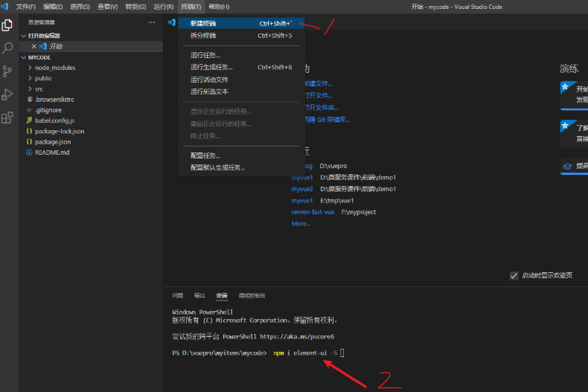Click the first star walkthrough icon

click(x=565, y=87)
